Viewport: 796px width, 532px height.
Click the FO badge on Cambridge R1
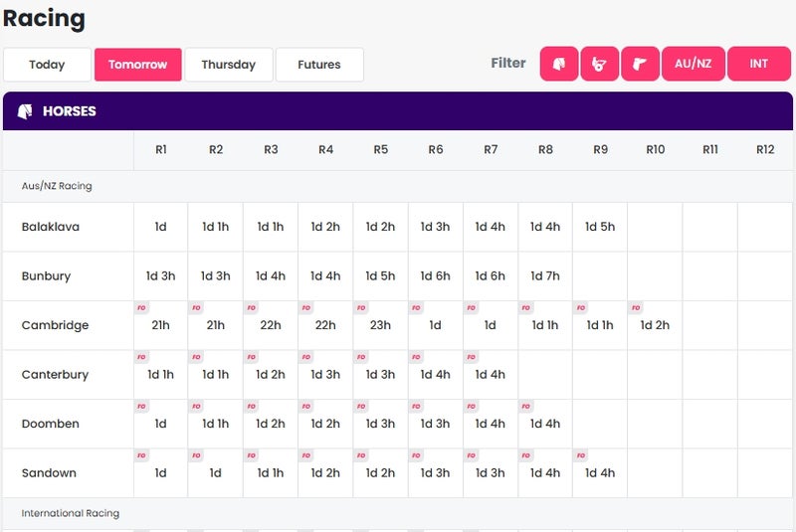coord(141,308)
